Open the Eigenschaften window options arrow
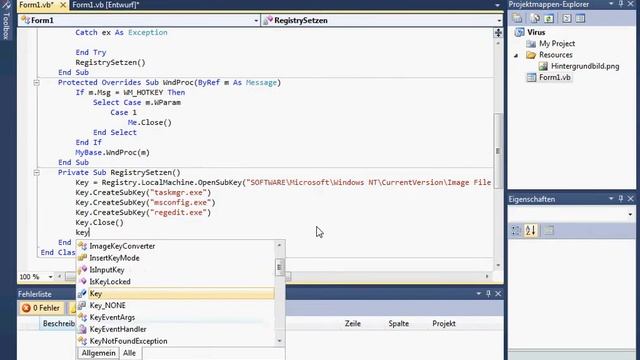The width and height of the screenshot is (640, 360). click(611, 199)
